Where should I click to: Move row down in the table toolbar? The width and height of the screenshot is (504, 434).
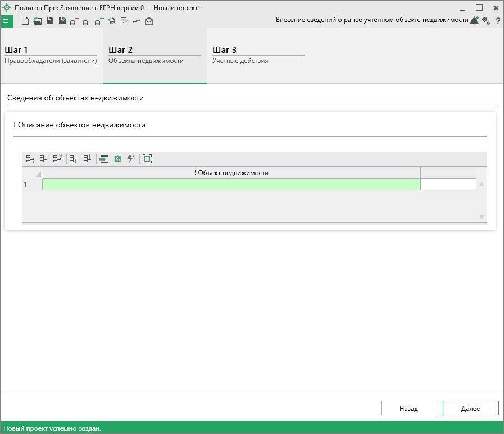(x=73, y=159)
